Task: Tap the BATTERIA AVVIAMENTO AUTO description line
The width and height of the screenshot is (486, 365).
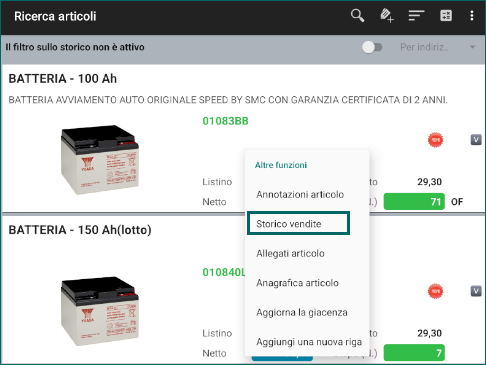Action: tap(228, 100)
